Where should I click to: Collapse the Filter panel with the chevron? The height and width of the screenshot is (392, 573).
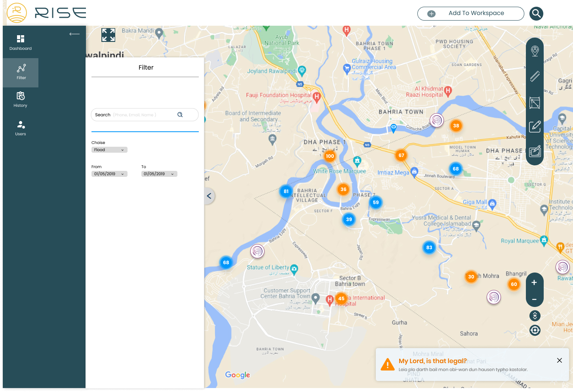click(209, 196)
